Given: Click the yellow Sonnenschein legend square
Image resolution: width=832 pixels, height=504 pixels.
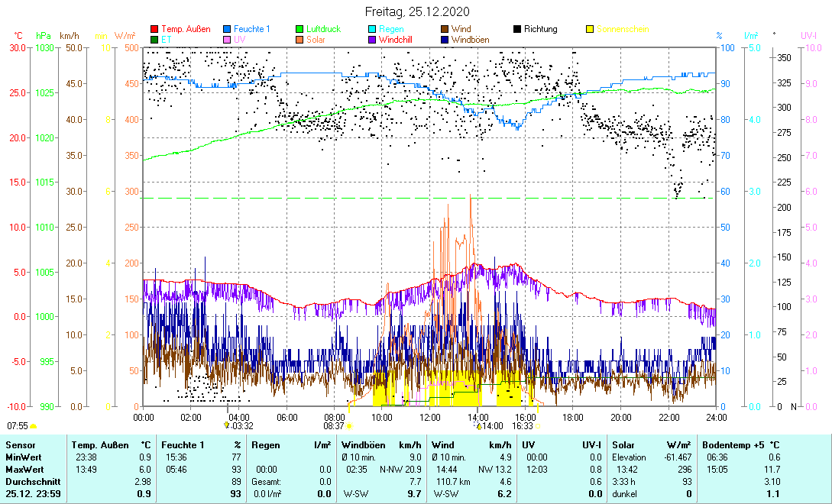Looking at the screenshot, I should tap(590, 30).
